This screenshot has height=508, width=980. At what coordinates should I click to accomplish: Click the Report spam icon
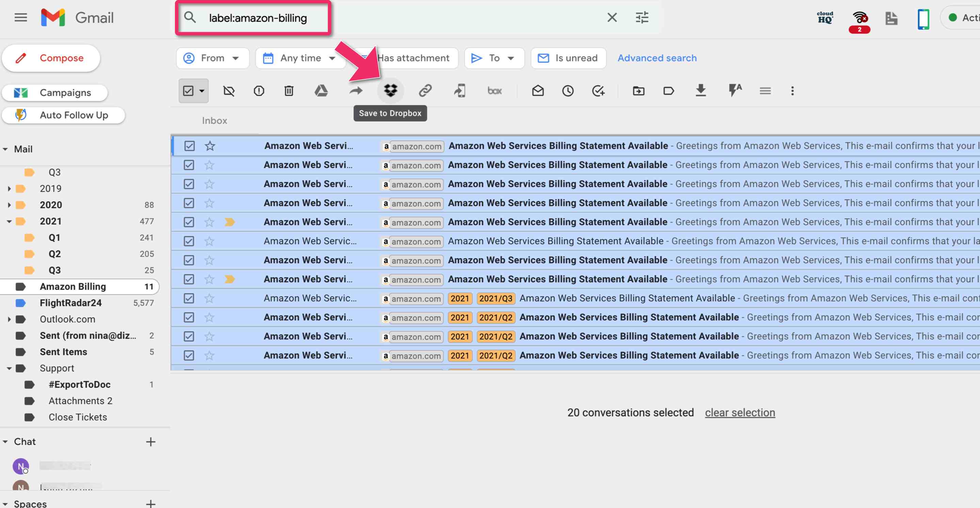259,91
